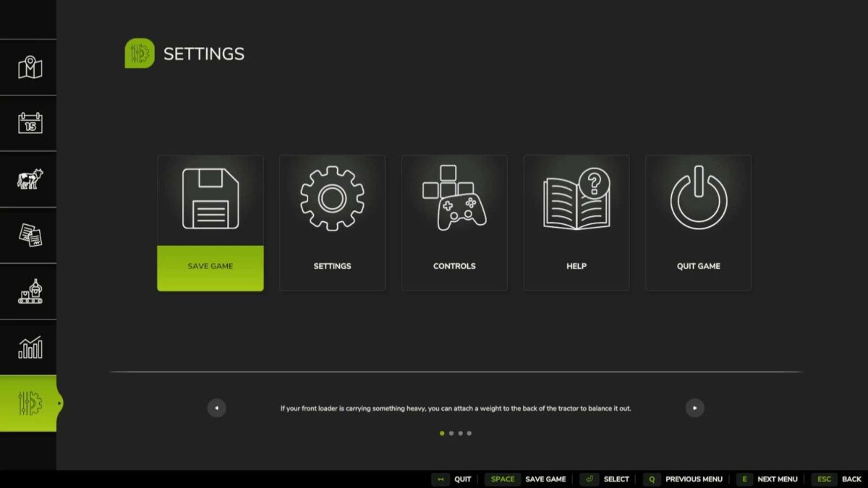Click the E key hint icon
The image size is (868, 488).
(744, 479)
